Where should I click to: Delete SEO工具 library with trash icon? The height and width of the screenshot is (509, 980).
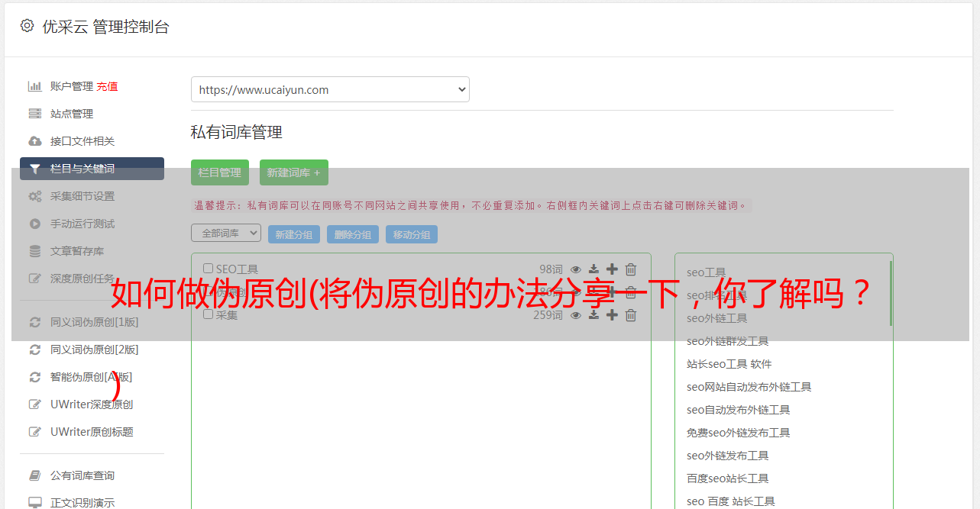tap(631, 269)
